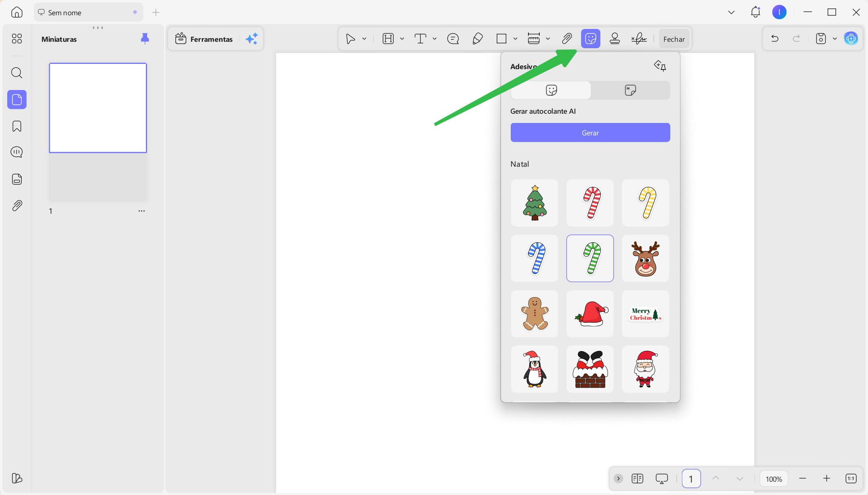Open the search panel in sidebar
The height and width of the screenshot is (495, 868).
click(16, 73)
